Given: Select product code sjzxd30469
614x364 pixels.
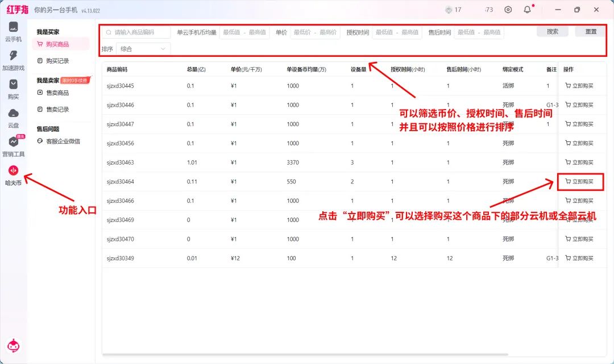Looking at the screenshot, I should pyautogui.click(x=120, y=220).
